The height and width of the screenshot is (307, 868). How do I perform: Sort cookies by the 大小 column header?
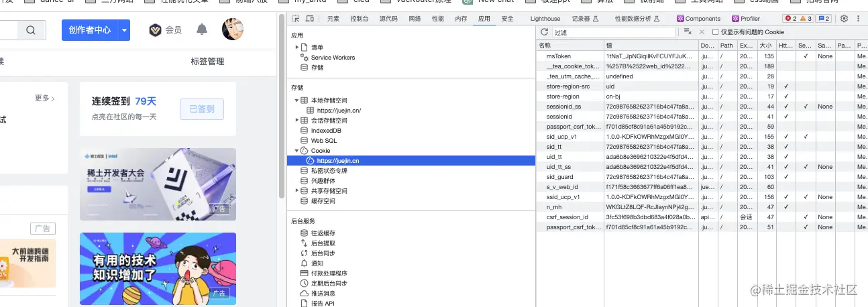tap(767, 46)
